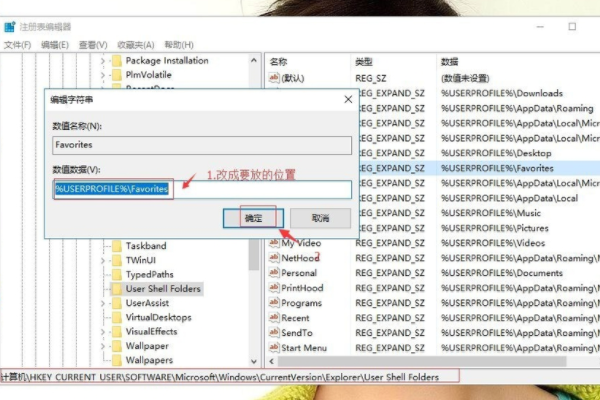Click the tree pane scroll-down arrow

pos(254,361)
